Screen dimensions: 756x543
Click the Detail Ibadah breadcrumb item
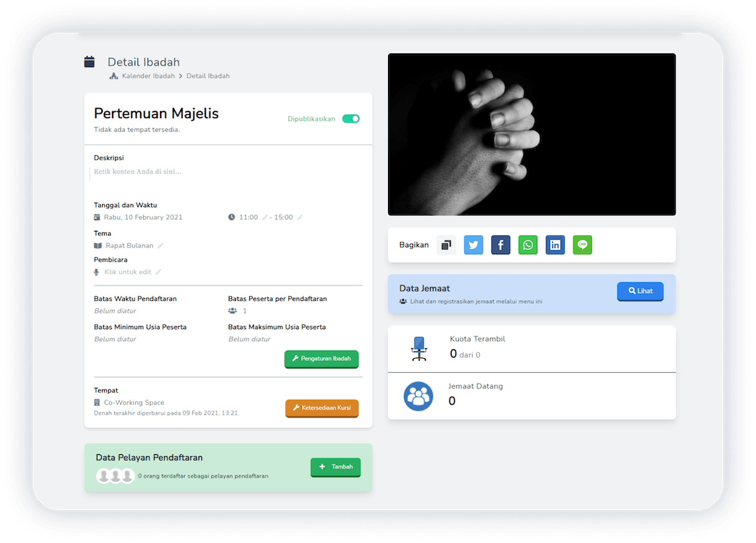pyautogui.click(x=208, y=76)
